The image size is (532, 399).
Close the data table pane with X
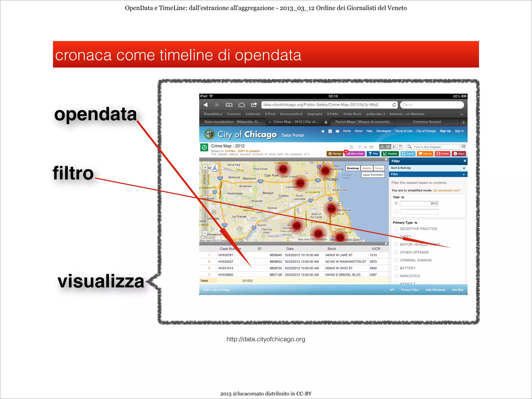click(x=386, y=244)
